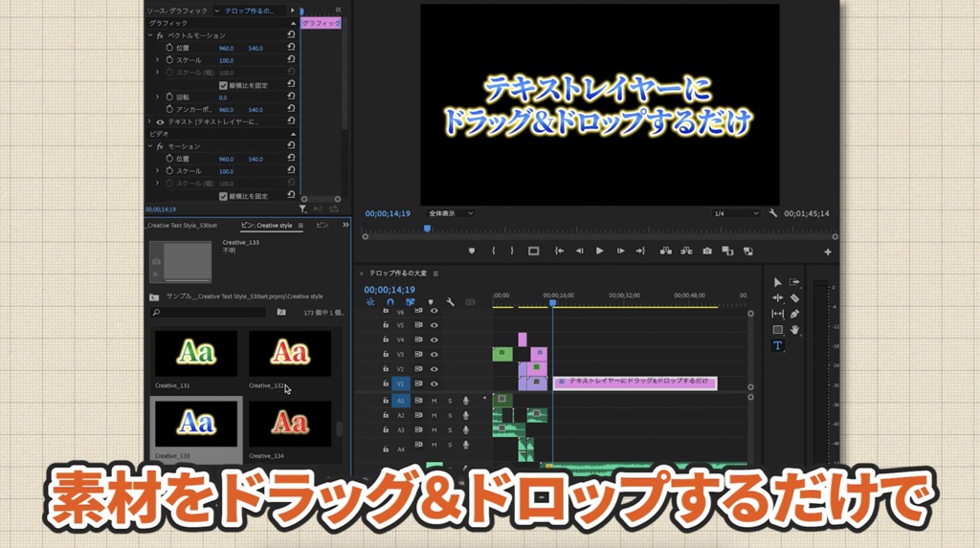This screenshot has height=548, width=980.
Task: Step back one frame
Action: [x=579, y=252]
